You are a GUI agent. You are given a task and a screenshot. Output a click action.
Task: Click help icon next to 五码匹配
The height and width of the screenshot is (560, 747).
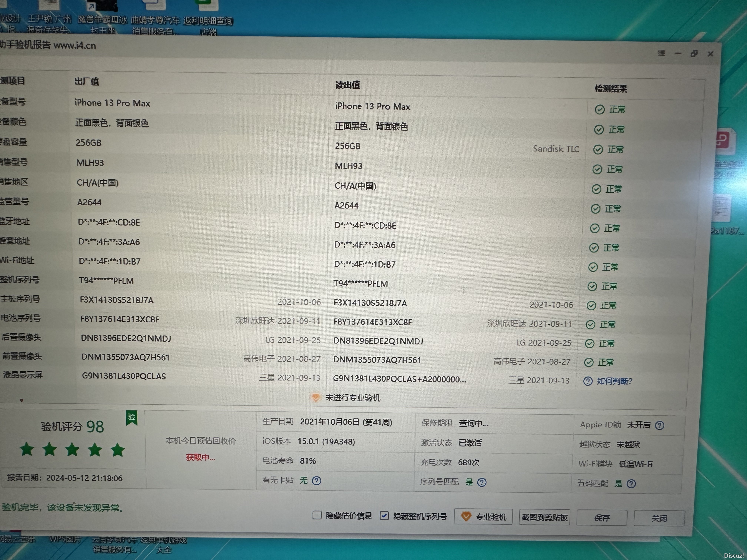coord(631,484)
